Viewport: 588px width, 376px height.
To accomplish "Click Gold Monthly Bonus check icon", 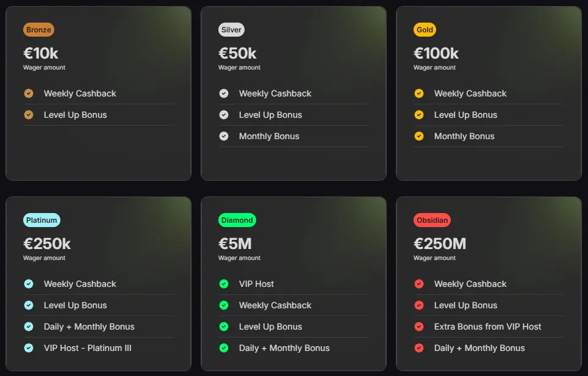I will tap(419, 136).
